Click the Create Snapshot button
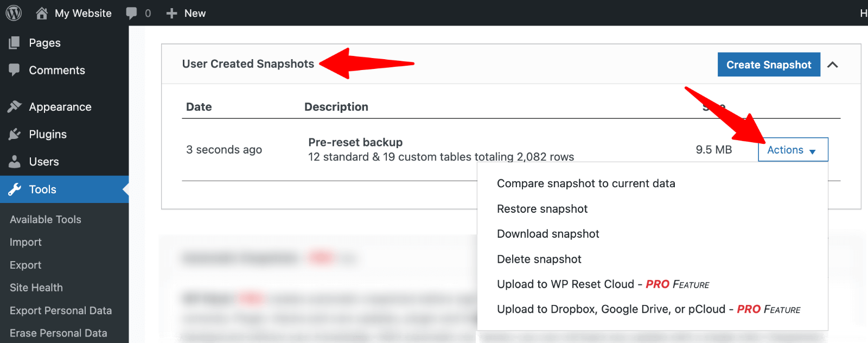Screen dimensions: 868x343 [768, 64]
